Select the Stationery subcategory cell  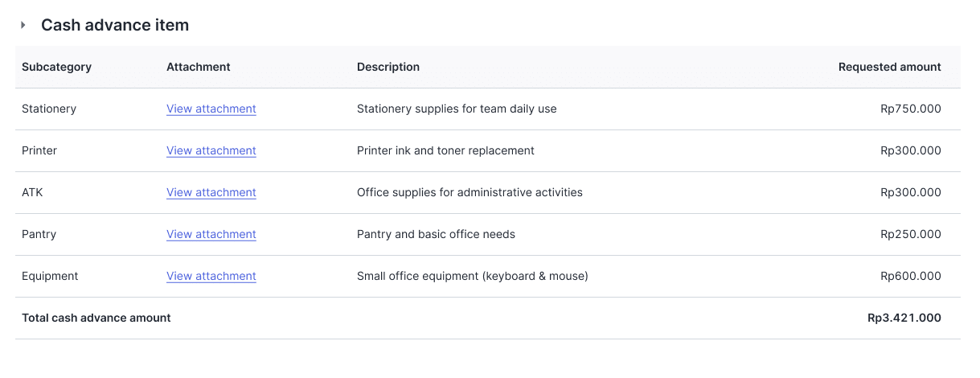(x=49, y=109)
